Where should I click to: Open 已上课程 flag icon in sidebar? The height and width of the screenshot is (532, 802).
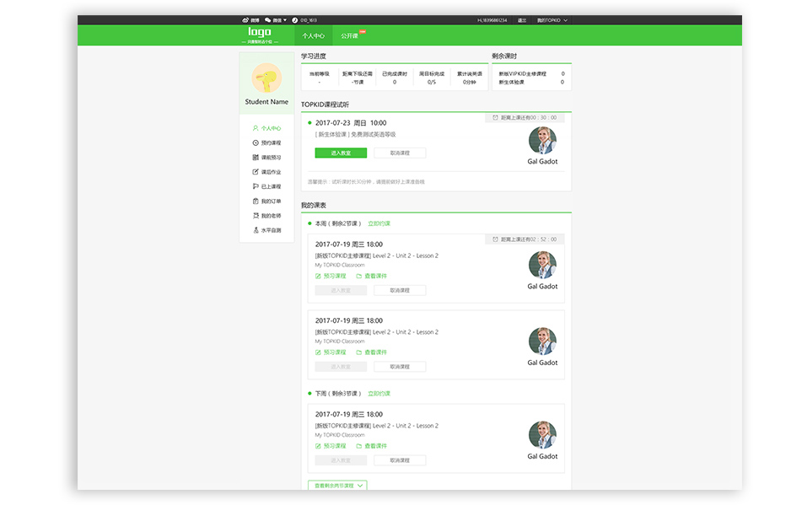tap(256, 186)
